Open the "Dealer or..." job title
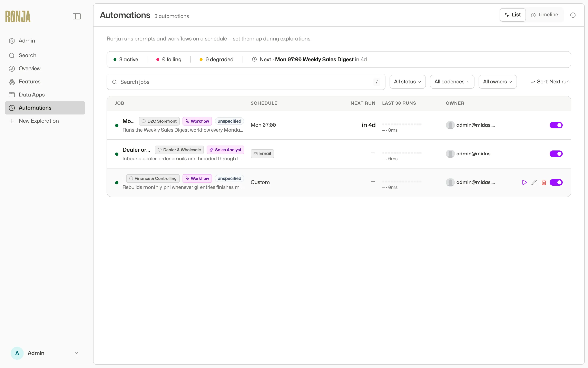 click(x=136, y=150)
